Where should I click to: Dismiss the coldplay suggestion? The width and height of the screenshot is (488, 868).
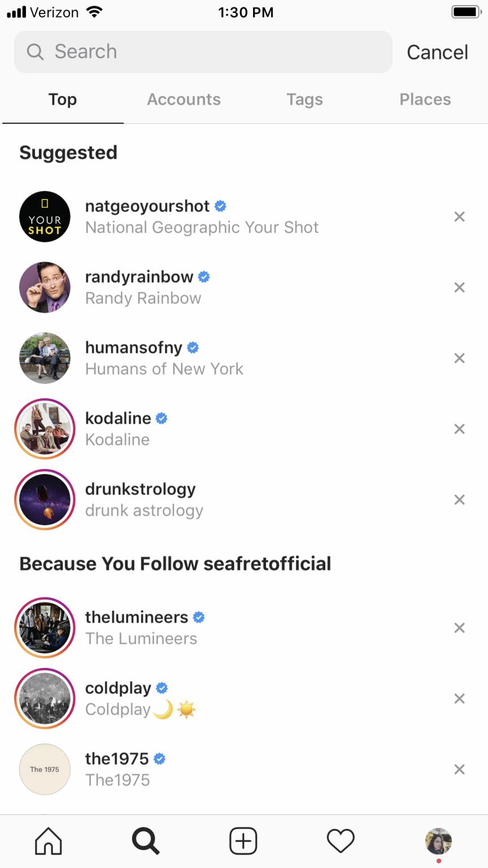coord(459,698)
